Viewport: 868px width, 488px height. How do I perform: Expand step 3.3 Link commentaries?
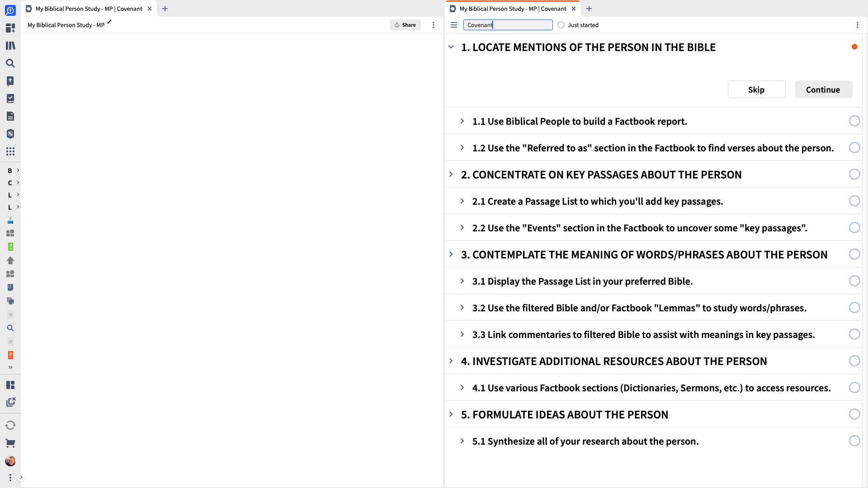pyautogui.click(x=462, y=334)
